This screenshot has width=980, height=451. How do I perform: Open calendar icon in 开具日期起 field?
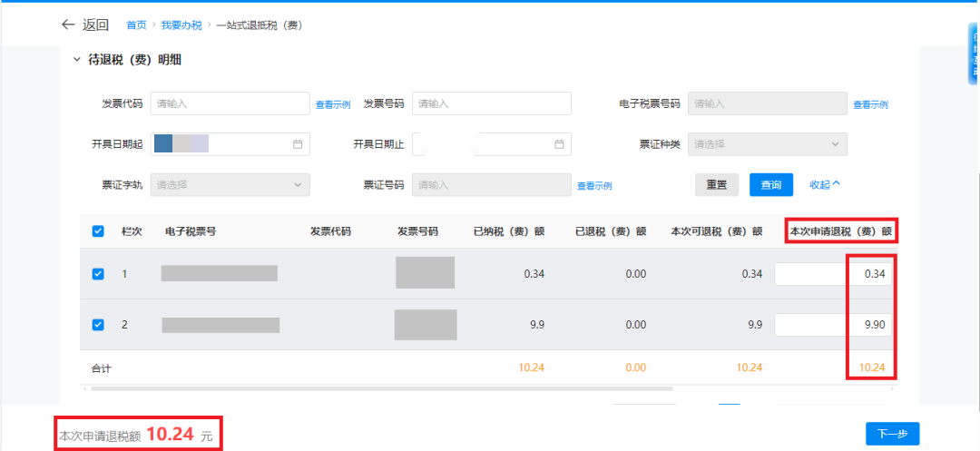[x=298, y=144]
